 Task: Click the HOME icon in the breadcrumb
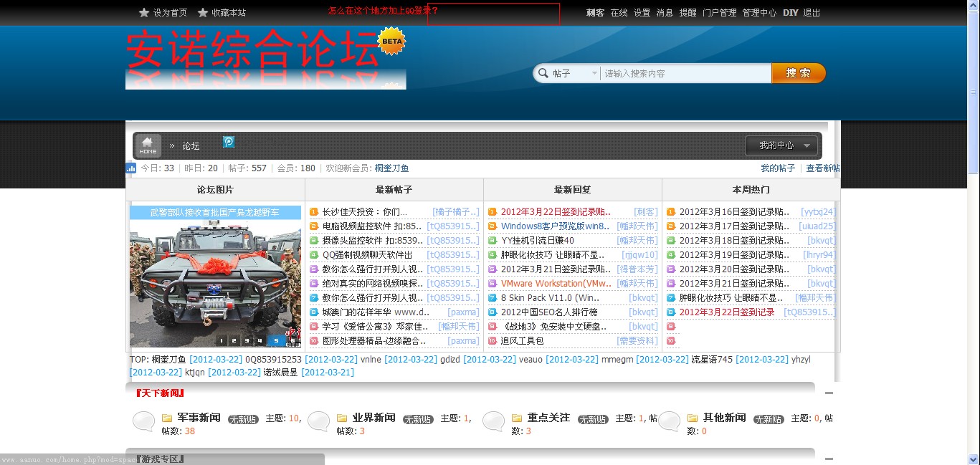[x=147, y=145]
